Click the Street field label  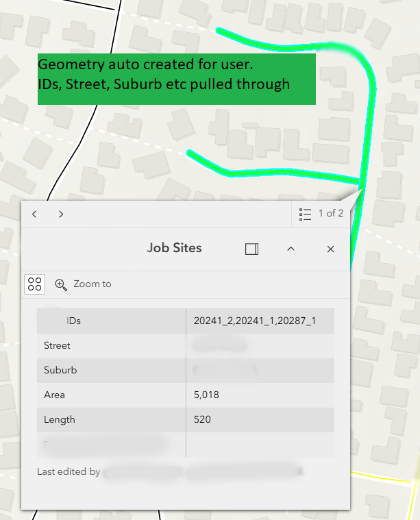coord(57,345)
